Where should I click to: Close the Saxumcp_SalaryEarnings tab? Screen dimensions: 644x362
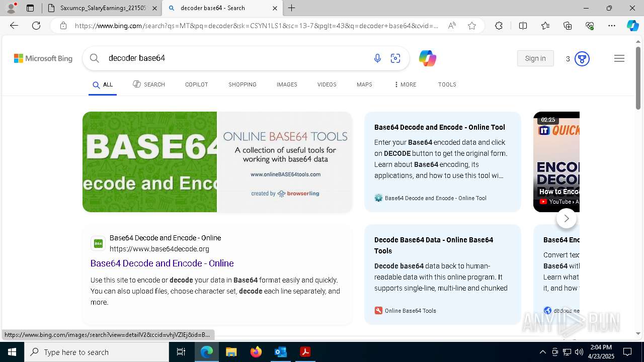[154, 8]
